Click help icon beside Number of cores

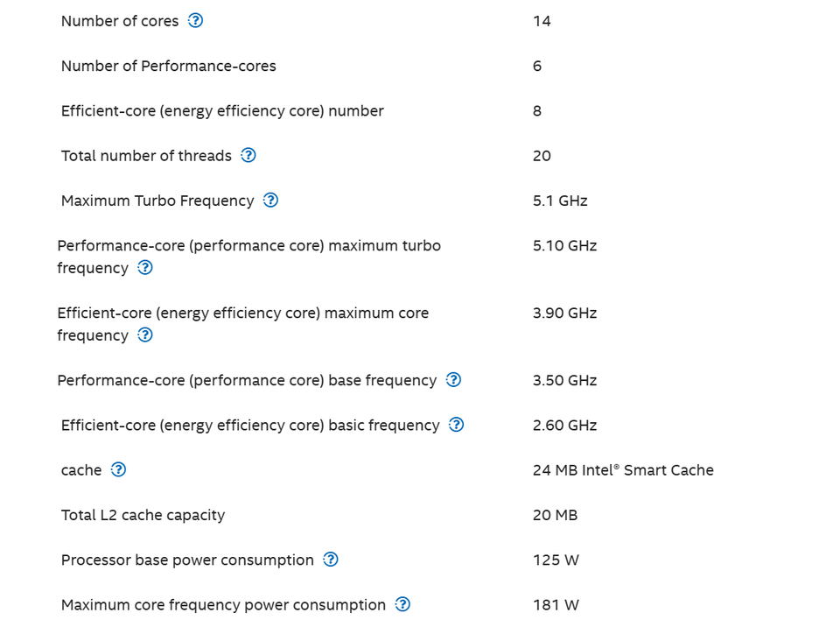coord(196,21)
